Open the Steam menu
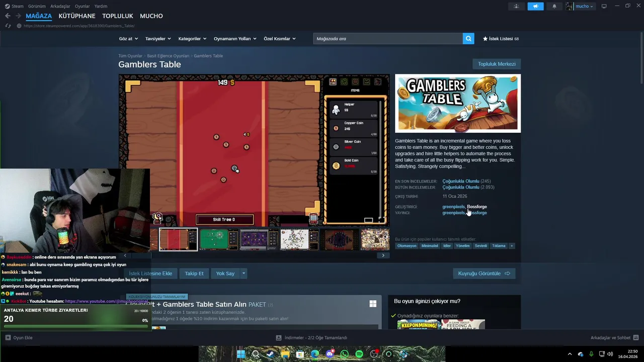This screenshot has height=362, width=644. click(14, 6)
